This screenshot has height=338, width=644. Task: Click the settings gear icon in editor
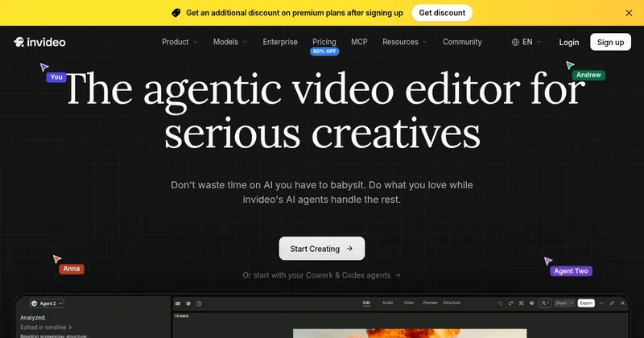pos(188,303)
